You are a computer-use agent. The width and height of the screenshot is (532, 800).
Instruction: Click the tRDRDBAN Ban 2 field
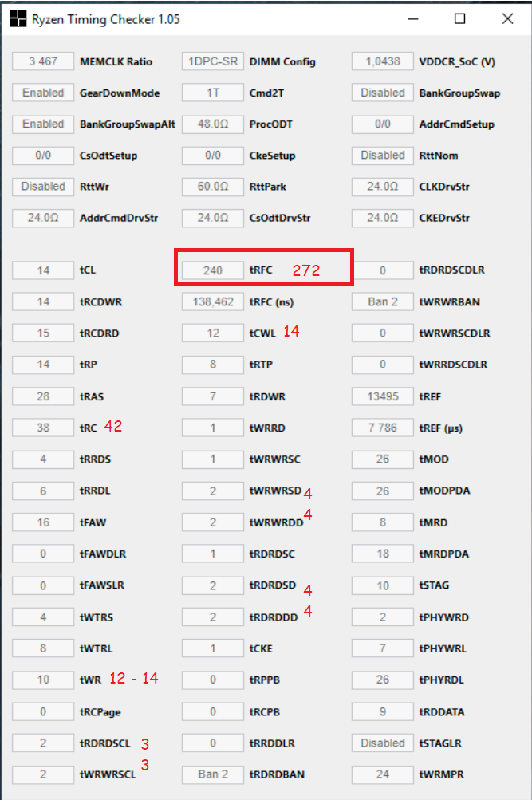click(213, 774)
